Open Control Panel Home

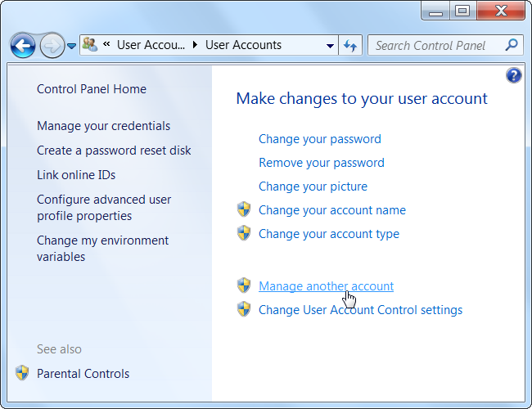coord(92,89)
